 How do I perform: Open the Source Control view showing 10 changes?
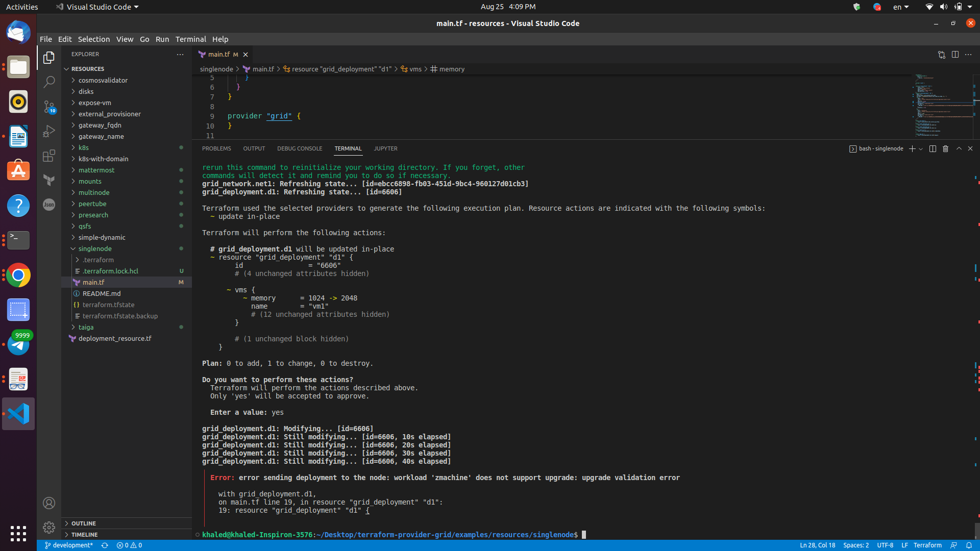pos(49,108)
